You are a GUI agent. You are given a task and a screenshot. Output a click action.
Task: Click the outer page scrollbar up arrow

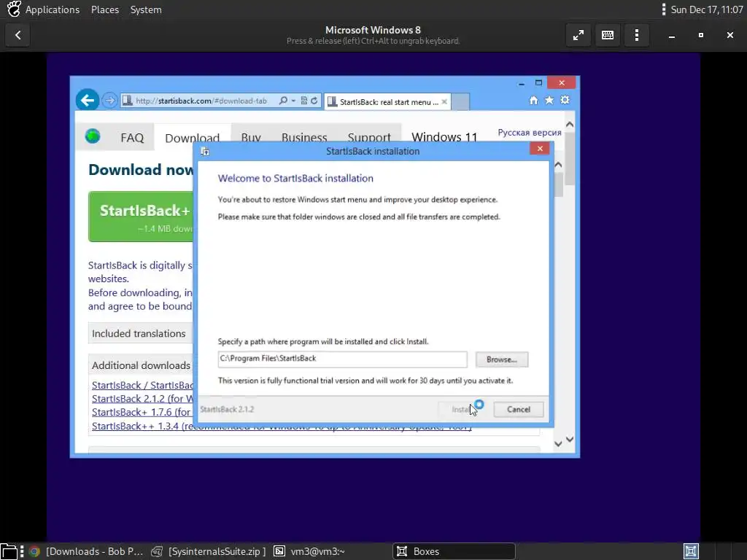click(x=569, y=124)
